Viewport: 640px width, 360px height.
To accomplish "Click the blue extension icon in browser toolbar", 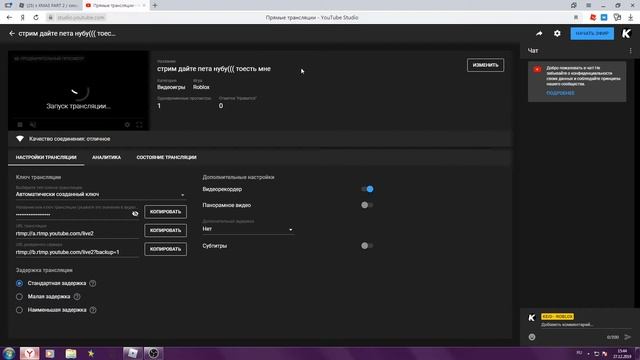I will pos(604,18).
